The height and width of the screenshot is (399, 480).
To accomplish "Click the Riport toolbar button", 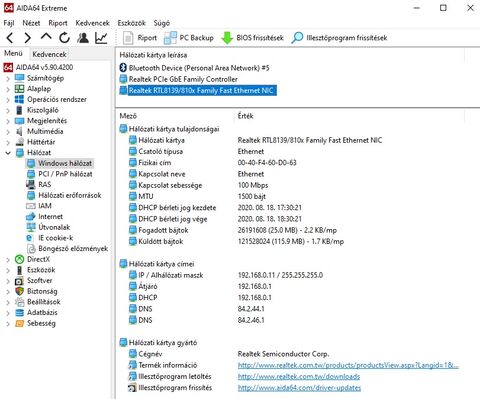I will 140,38.
